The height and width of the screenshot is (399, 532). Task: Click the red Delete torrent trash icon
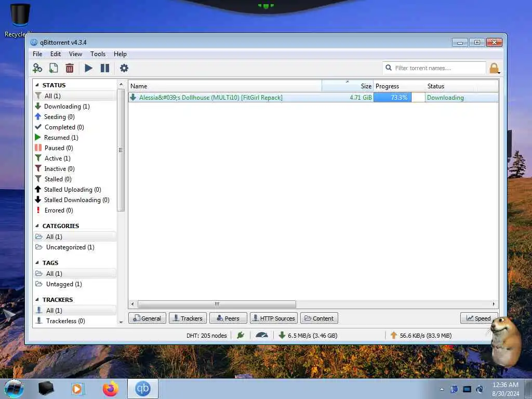coord(70,68)
